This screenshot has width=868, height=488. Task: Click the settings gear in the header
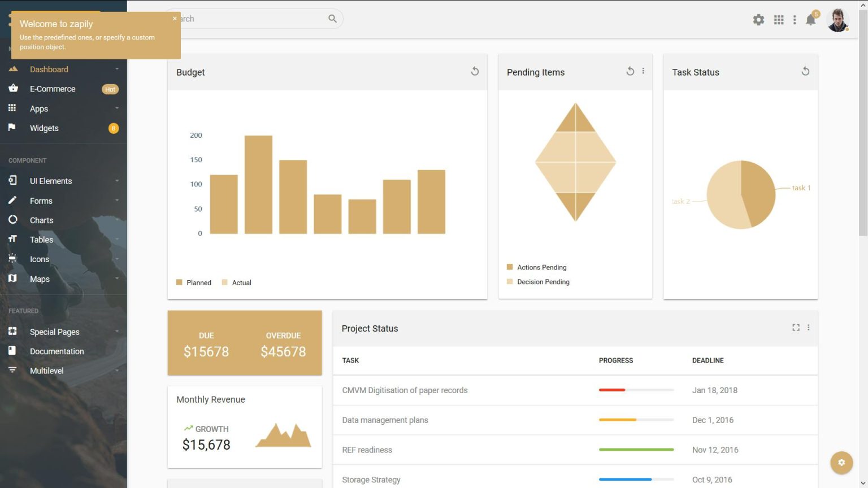tap(758, 19)
